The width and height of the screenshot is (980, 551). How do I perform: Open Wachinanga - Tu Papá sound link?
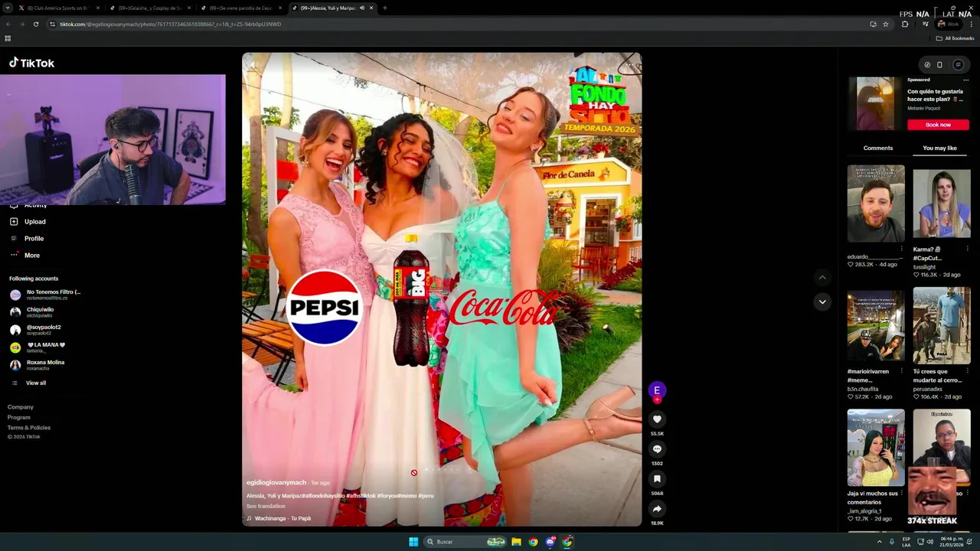[x=283, y=518]
